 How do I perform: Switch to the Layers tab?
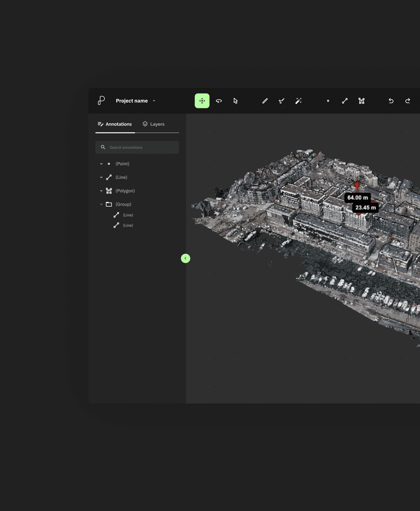pos(153,124)
